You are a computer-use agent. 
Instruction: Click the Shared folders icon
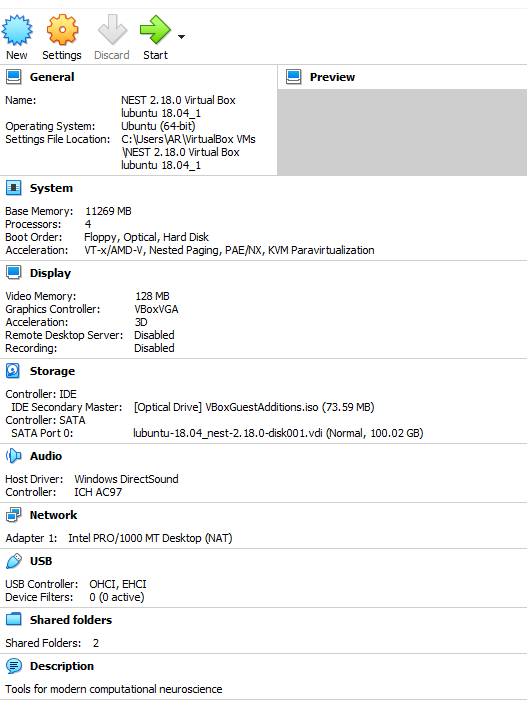pos(14,620)
